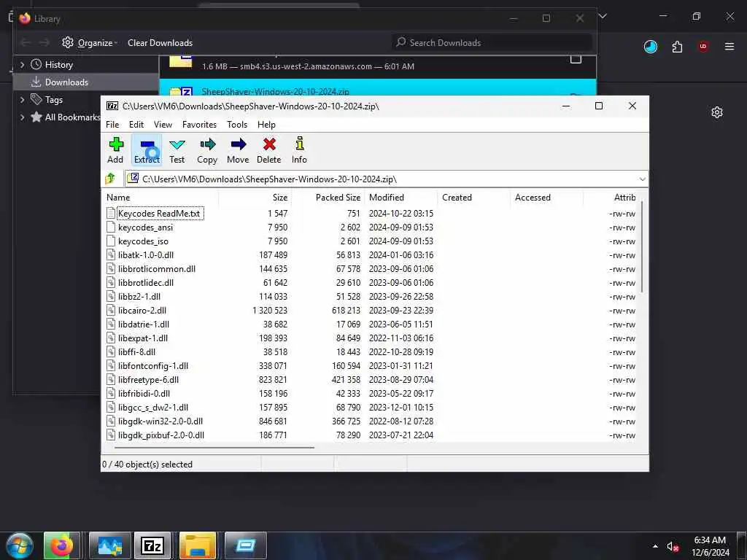This screenshot has height=560, width=747.
Task: Open File Explorer from taskbar
Action: 197,545
